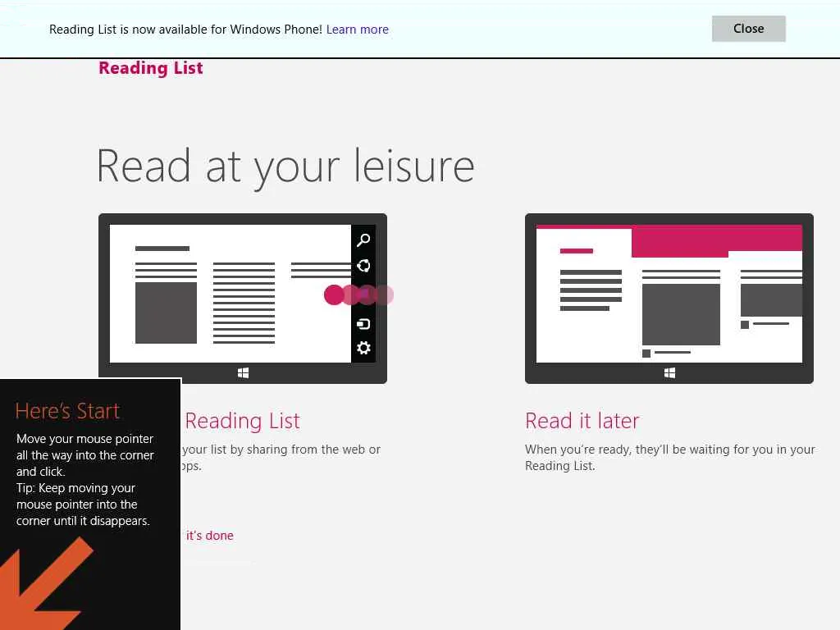Select the Search charm icon in illustration
840x630 pixels.
click(x=363, y=240)
